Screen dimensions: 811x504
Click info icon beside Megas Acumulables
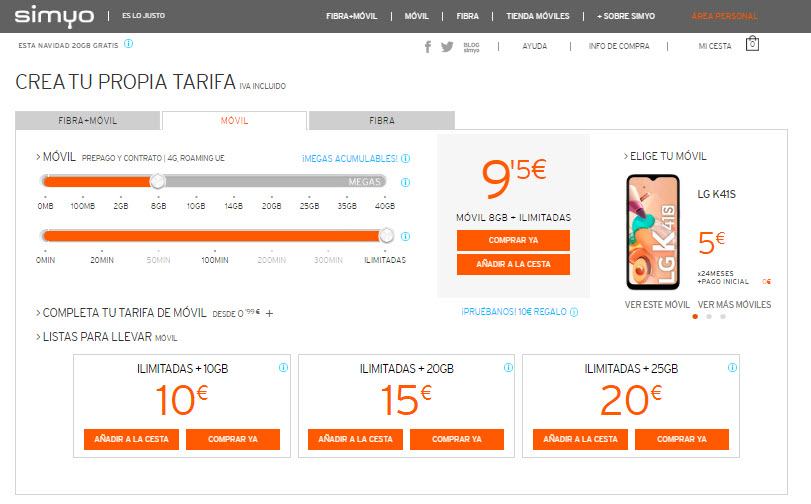405,158
